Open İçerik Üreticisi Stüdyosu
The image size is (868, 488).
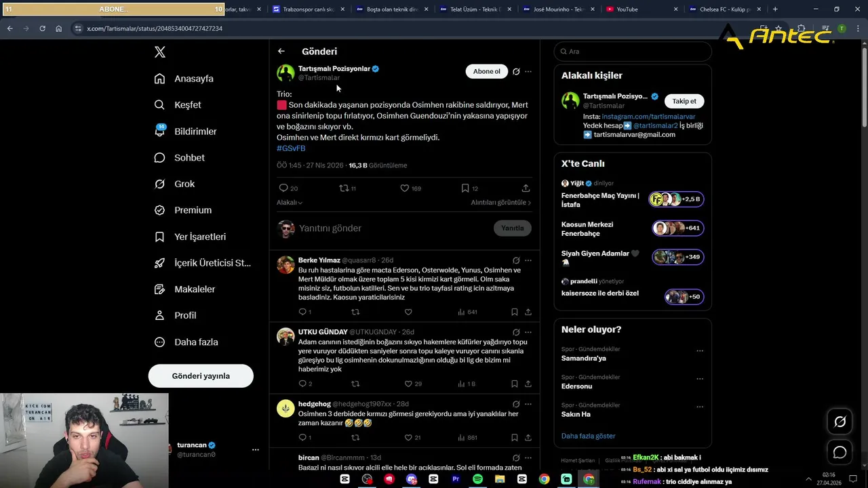[202, 263]
